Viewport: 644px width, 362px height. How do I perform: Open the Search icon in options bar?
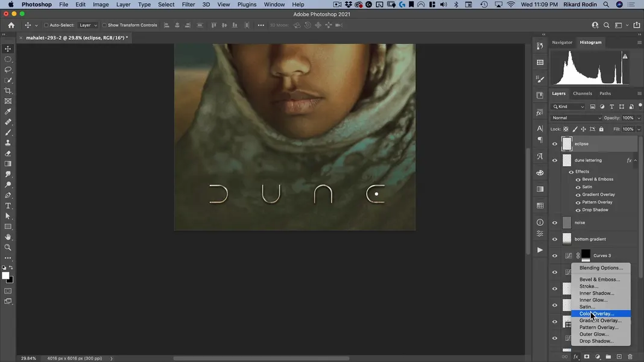[x=606, y=25]
